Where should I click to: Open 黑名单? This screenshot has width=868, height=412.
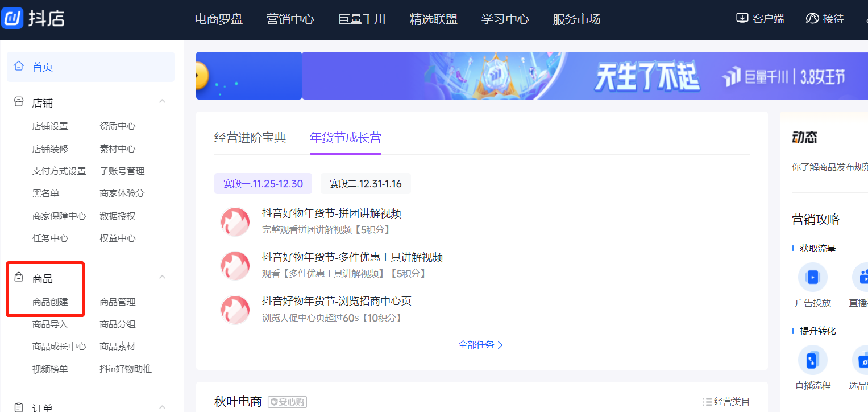pyautogui.click(x=45, y=193)
